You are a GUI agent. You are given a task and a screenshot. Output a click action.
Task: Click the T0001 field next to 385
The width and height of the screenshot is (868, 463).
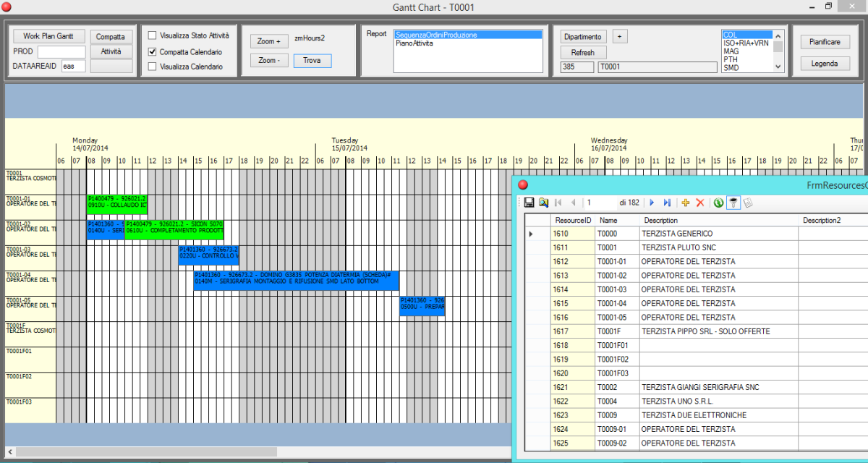click(x=656, y=67)
